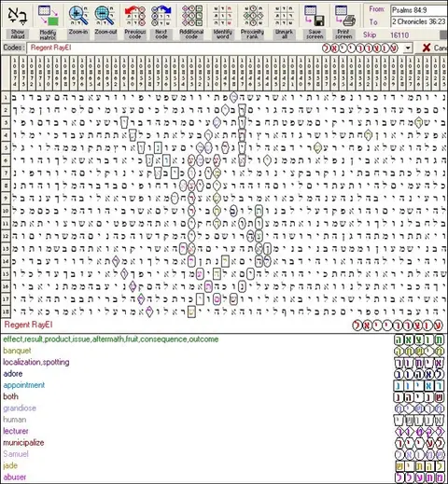
Task: Select matrix row number 5 header
Action: point(6,147)
